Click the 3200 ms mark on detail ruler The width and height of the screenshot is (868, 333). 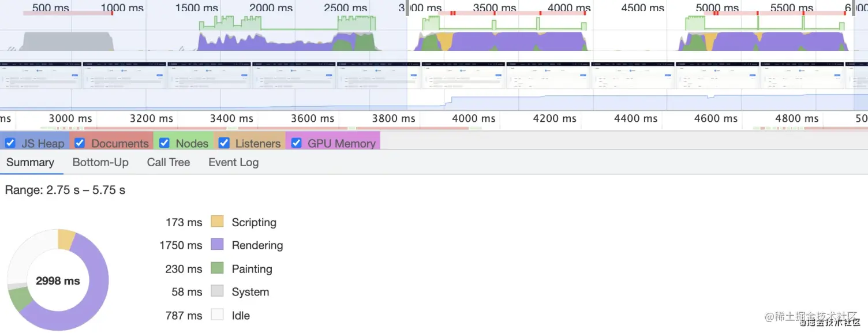tap(151, 118)
